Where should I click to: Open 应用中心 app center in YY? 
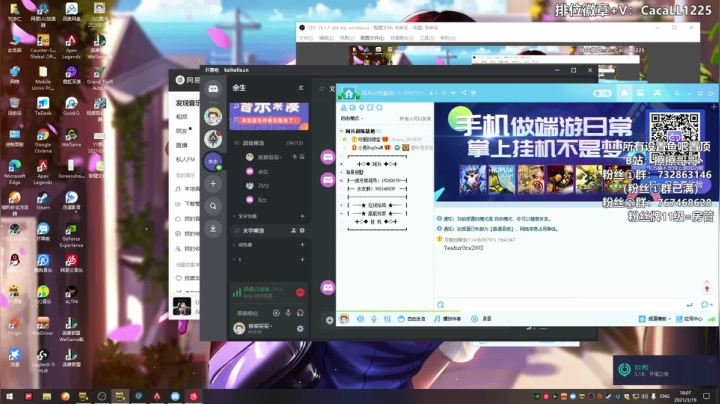(x=689, y=319)
